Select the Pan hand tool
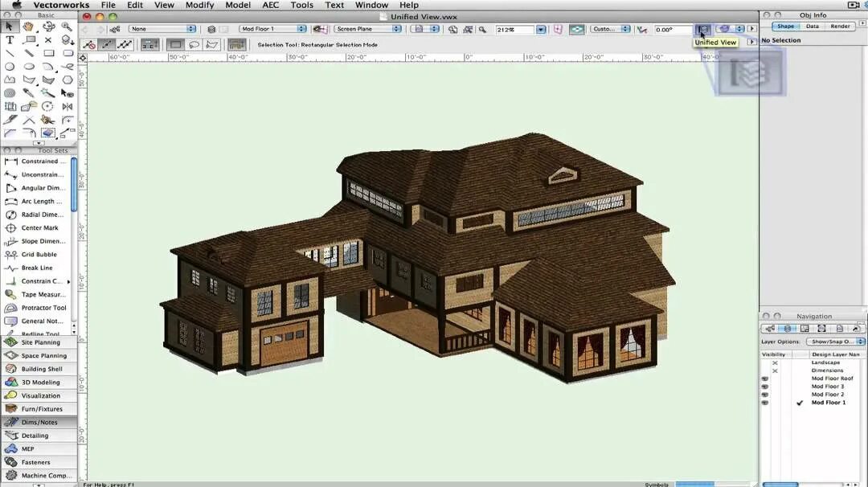Image resolution: width=868 pixels, height=487 pixels. click(29, 27)
